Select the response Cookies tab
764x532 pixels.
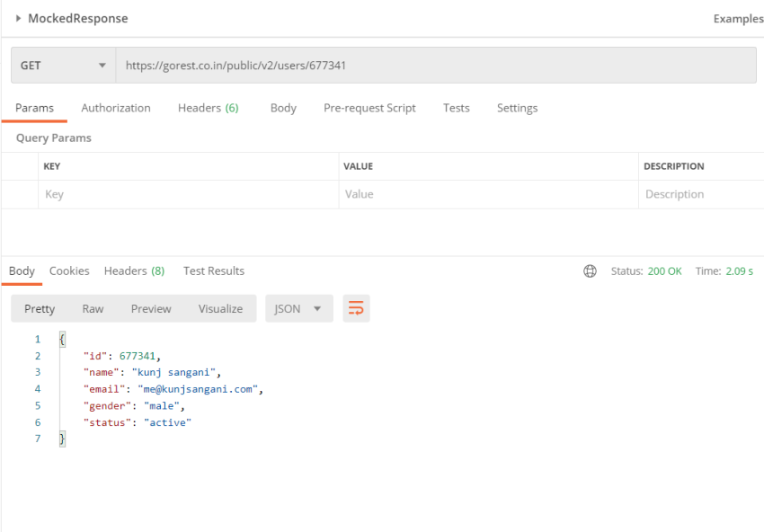(x=69, y=270)
